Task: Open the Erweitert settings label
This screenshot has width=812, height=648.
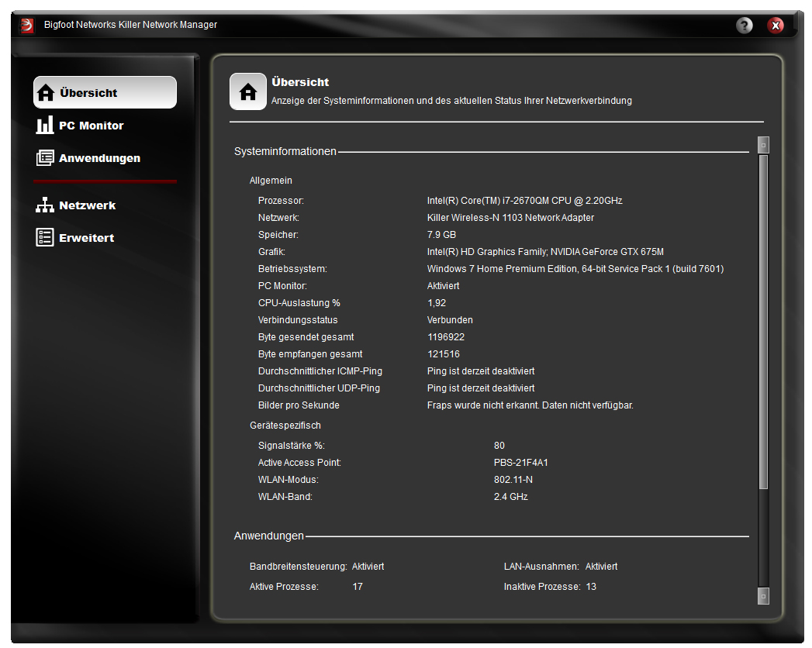Action: click(87, 238)
